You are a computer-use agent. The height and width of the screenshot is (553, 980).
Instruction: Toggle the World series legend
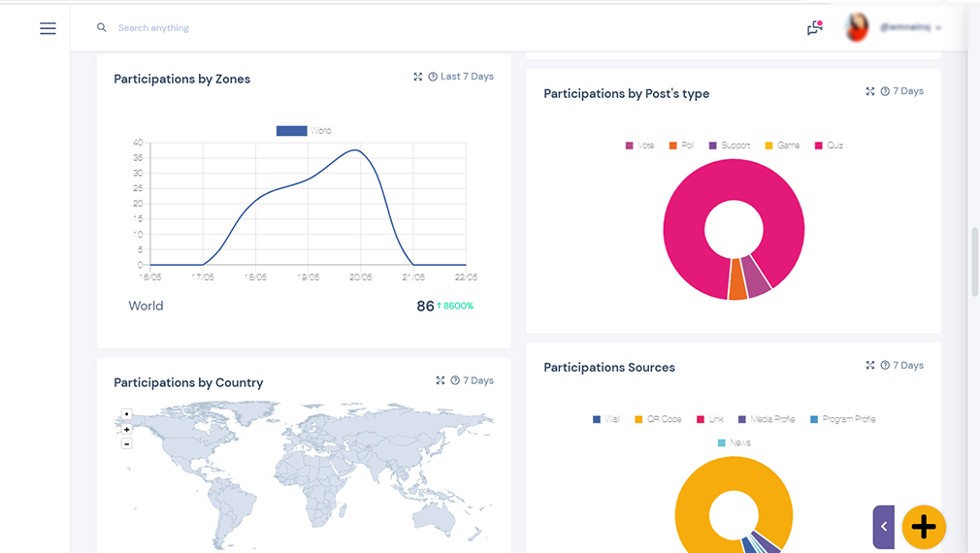[305, 131]
